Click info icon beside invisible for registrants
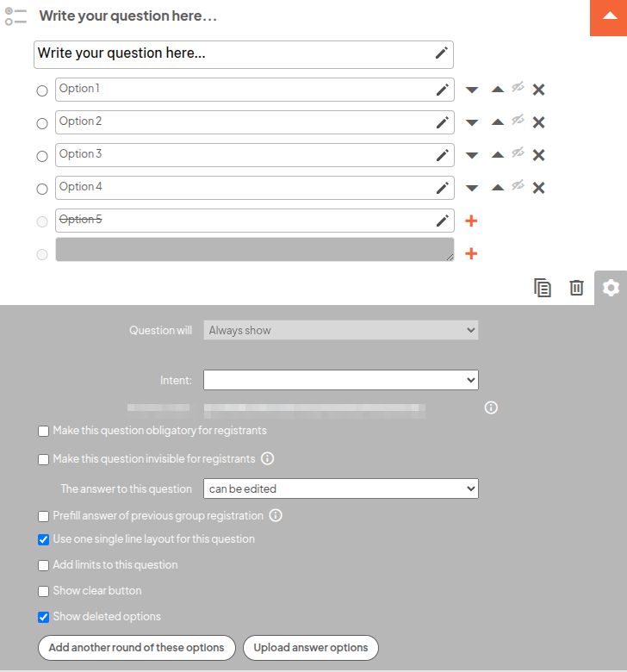Viewport: 627px width, 672px height. point(268,458)
